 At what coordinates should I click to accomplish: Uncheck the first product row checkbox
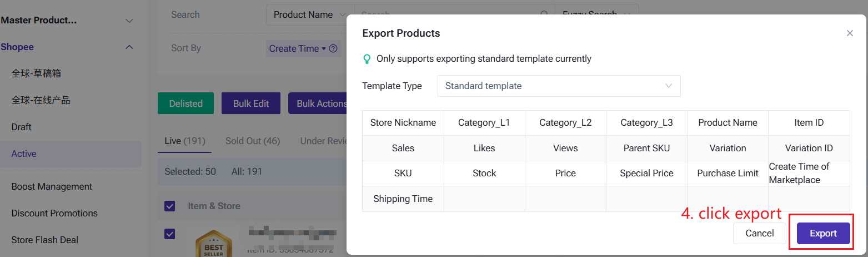(170, 234)
